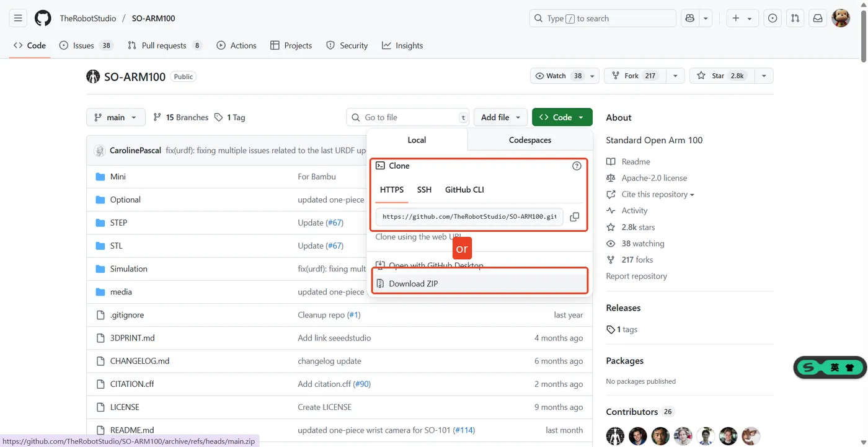View the 15 Branches link

point(181,117)
